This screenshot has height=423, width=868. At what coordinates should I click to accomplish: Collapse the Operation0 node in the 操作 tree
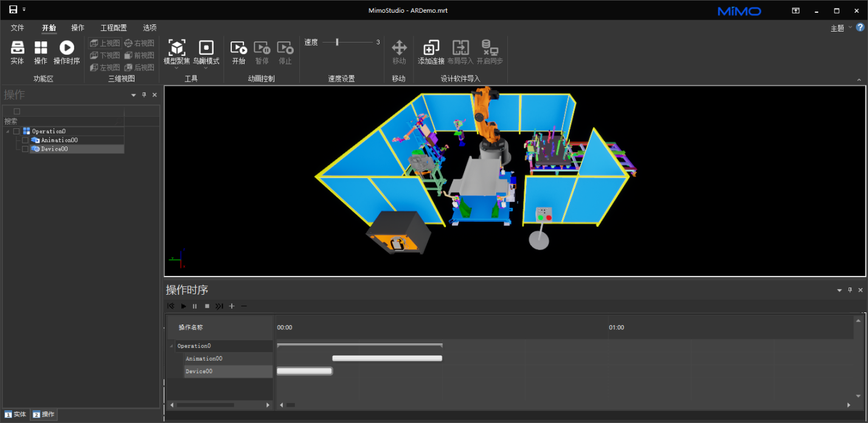7,131
